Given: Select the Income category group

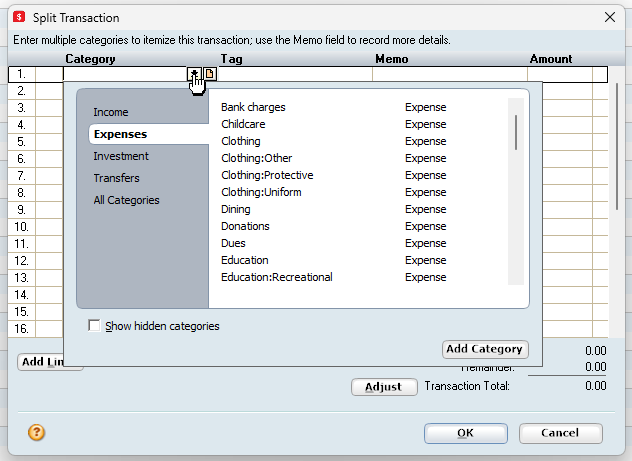Looking at the screenshot, I should [x=111, y=112].
